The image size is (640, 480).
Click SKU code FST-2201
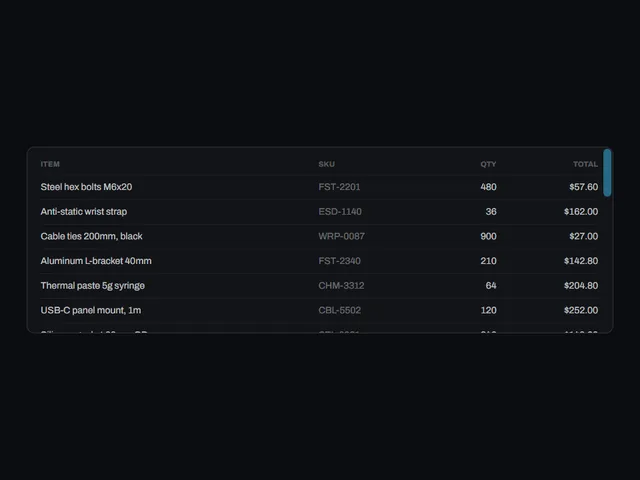(339, 187)
